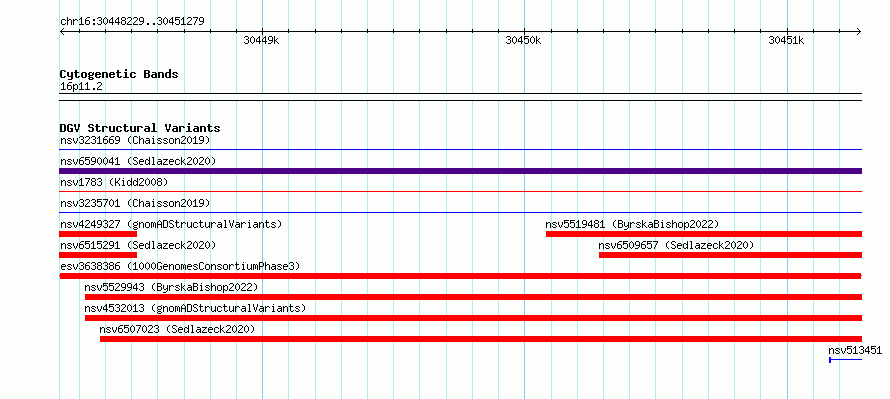Click nsv6509657 (Sedlazeck2020) label
Image resolution: width=890 pixels, height=399 pixels.
[676, 245]
